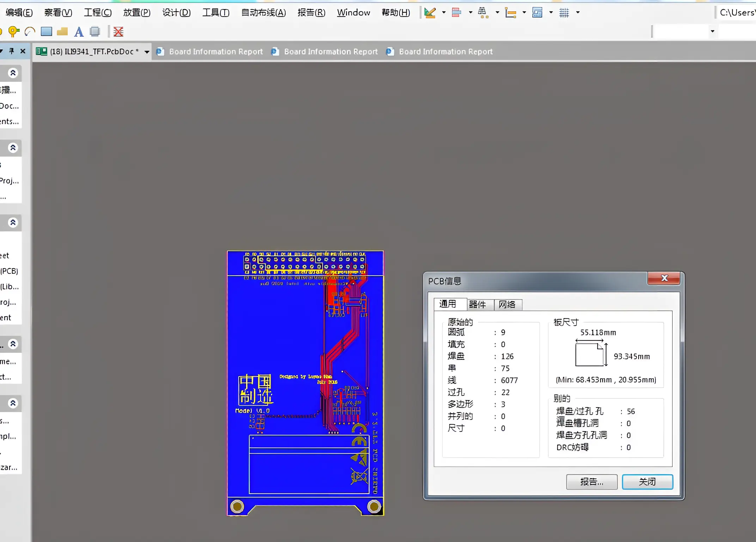Open the 自动布线(A) menu
This screenshot has width=756, height=542.
click(x=263, y=13)
